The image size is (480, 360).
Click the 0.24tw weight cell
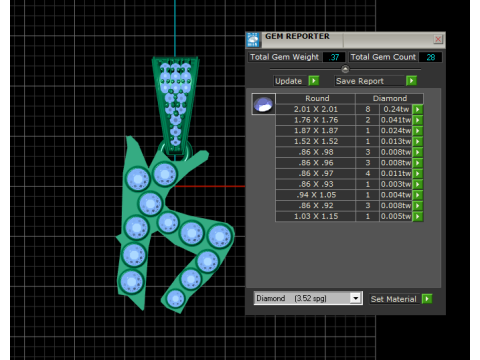[396, 109]
